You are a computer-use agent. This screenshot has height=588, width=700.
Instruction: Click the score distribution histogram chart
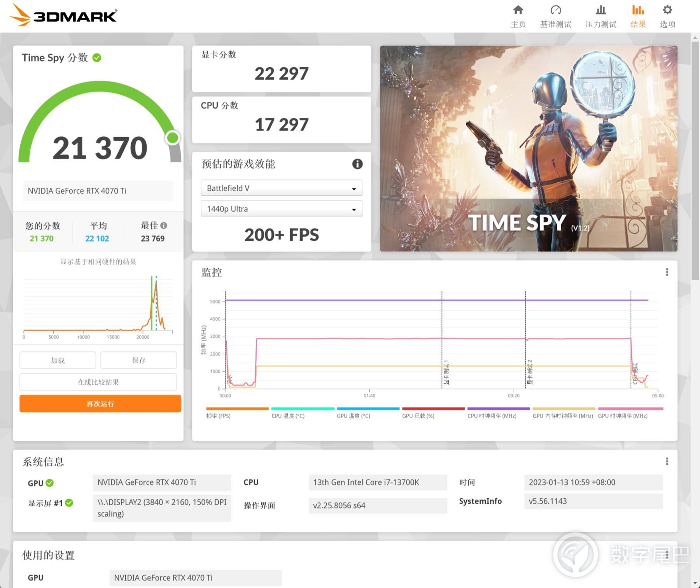click(98, 307)
